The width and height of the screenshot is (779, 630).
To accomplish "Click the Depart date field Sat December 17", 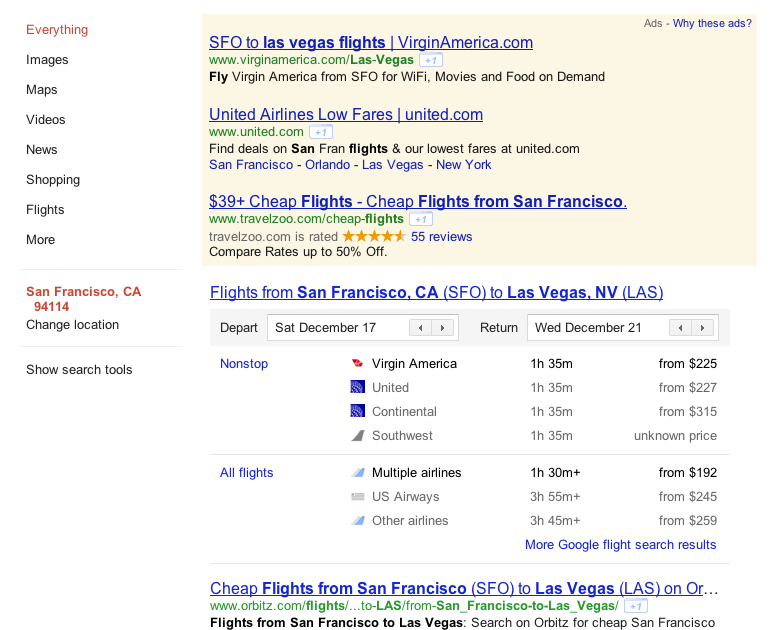I will click(338, 327).
